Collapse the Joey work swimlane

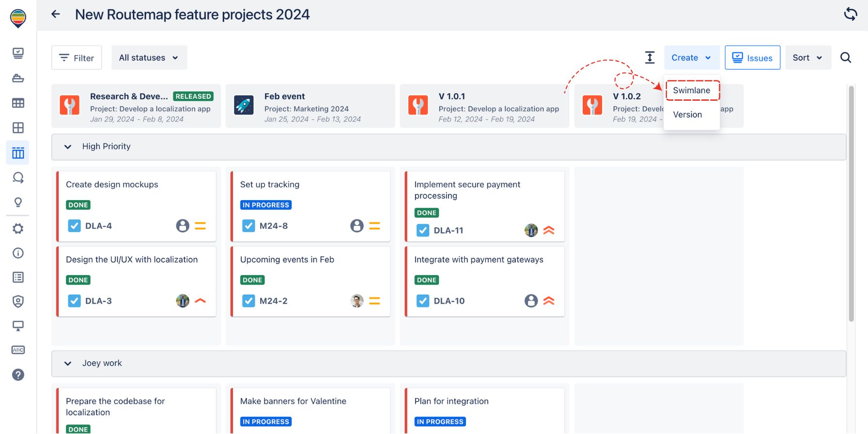tap(68, 363)
